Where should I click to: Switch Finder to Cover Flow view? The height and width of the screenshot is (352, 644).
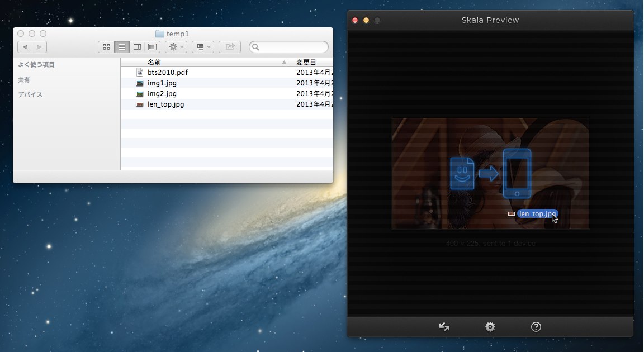153,47
